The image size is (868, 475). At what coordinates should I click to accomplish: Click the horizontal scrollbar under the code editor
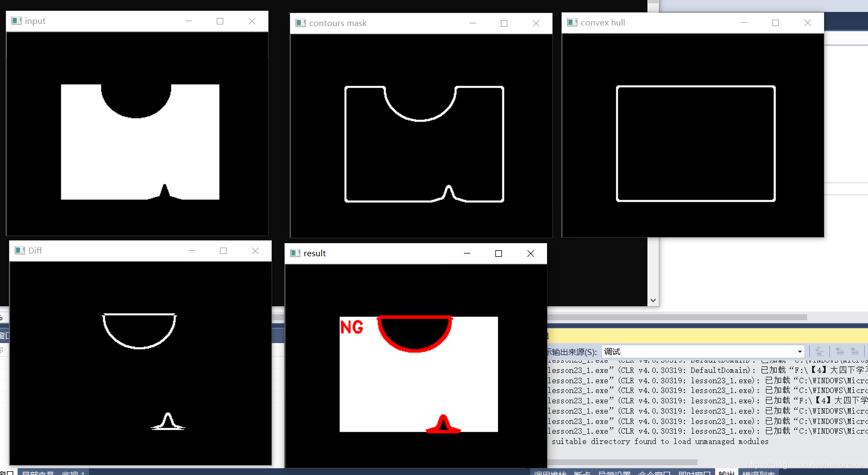tap(676, 317)
